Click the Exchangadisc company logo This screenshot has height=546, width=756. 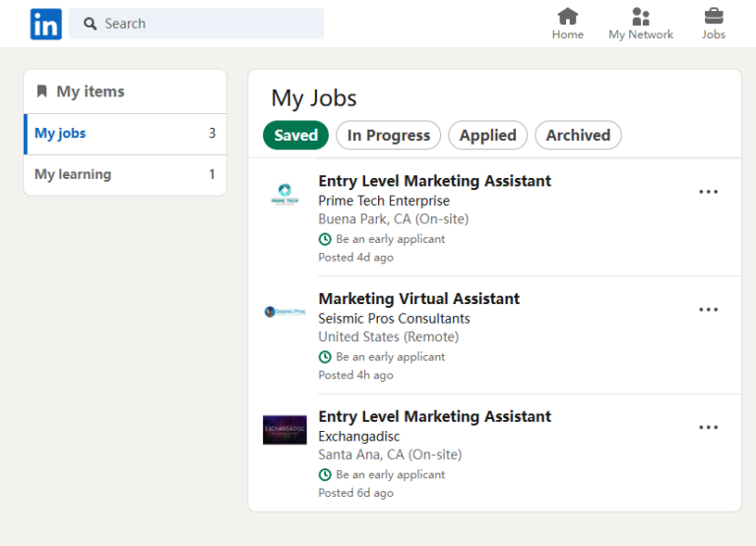[x=284, y=429]
